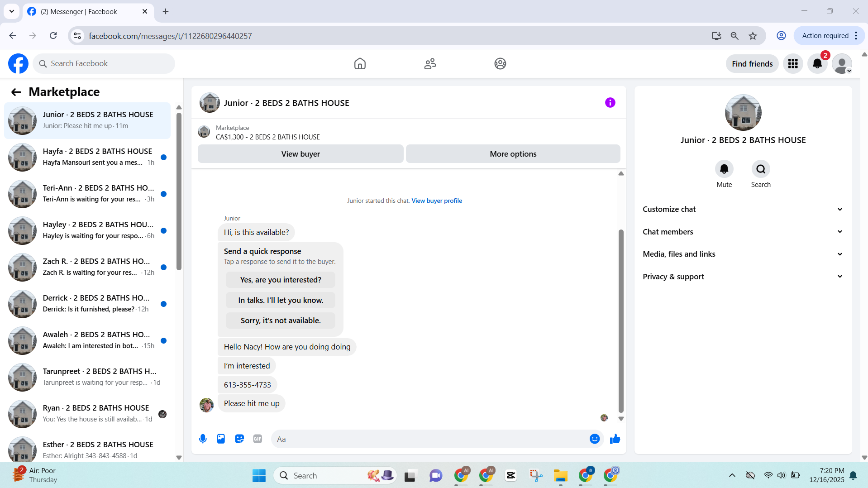Choose a GIF icon
Viewport: 868px width, 488px height.
(258, 439)
